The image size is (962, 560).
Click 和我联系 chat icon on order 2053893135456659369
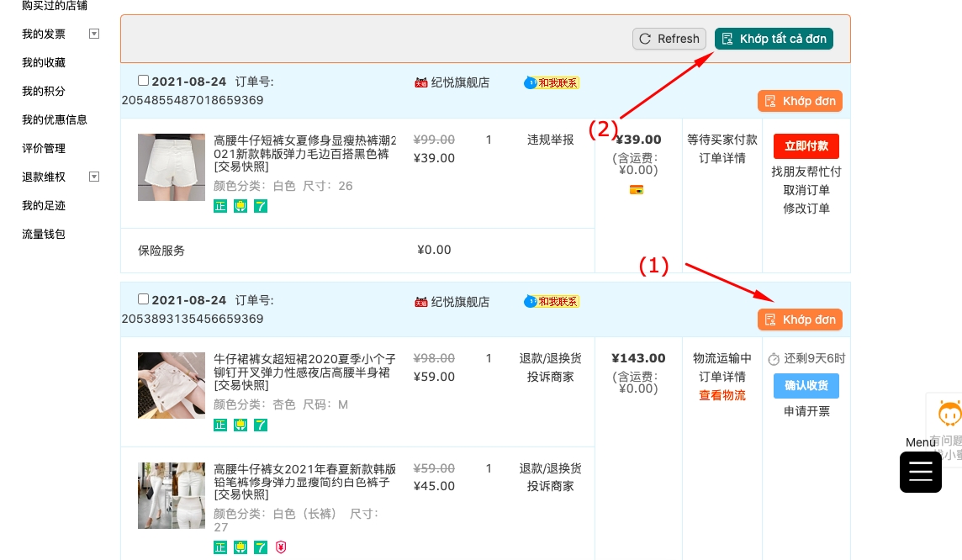pos(531,301)
